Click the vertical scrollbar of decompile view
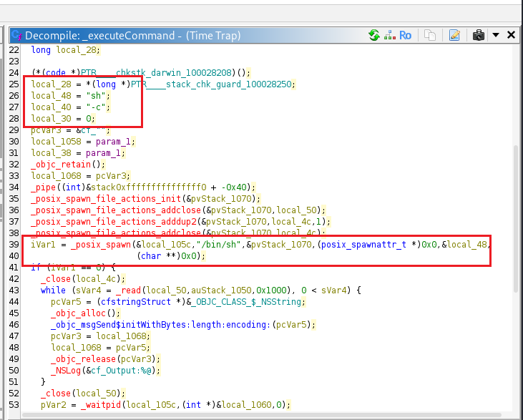 [517, 215]
